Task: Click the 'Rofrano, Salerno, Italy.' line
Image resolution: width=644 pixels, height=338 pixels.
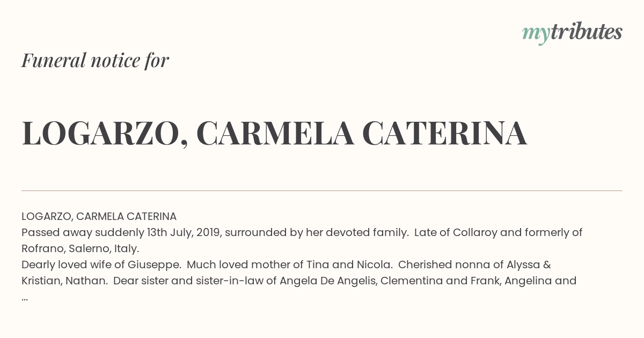Action: coord(80,248)
